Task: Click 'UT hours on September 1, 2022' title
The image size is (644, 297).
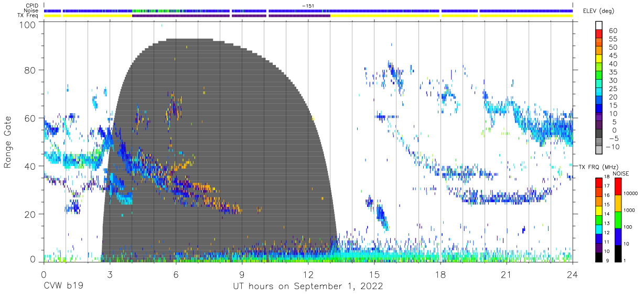Action: 308,287
